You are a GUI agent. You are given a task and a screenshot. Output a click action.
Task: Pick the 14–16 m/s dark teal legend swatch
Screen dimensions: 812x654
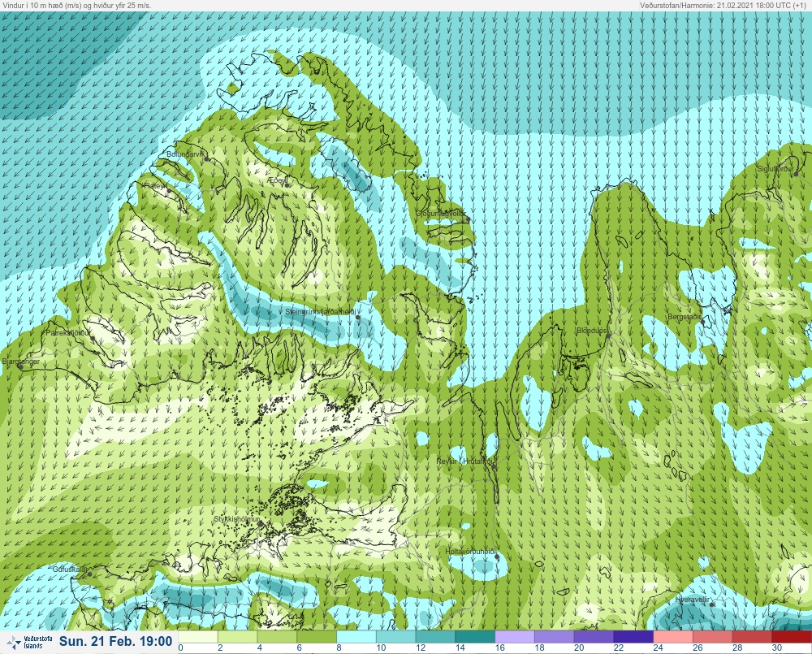point(475,636)
